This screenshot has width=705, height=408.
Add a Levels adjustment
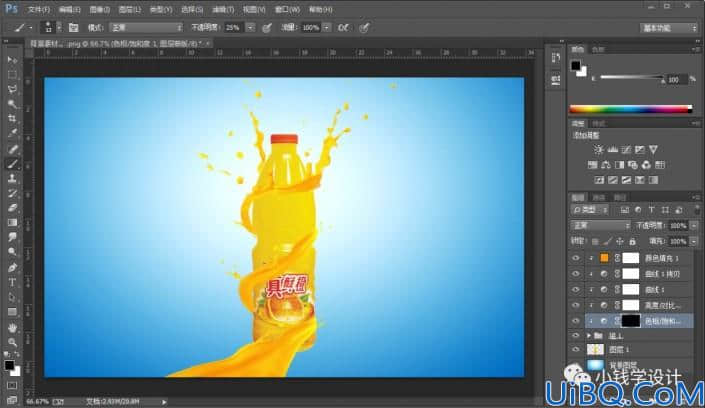(612, 149)
